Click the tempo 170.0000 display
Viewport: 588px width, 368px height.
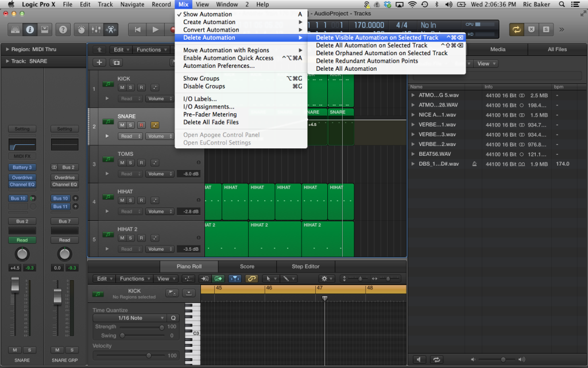click(369, 25)
